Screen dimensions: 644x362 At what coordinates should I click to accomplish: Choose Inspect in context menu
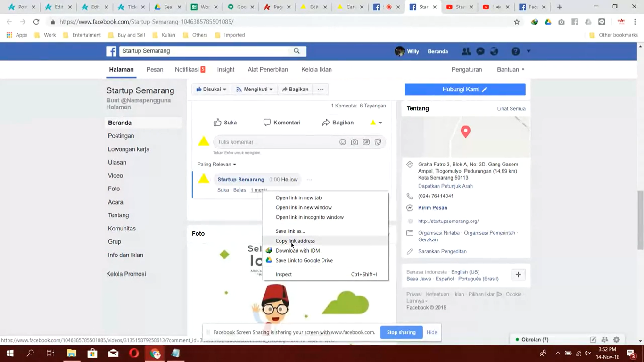point(325,274)
